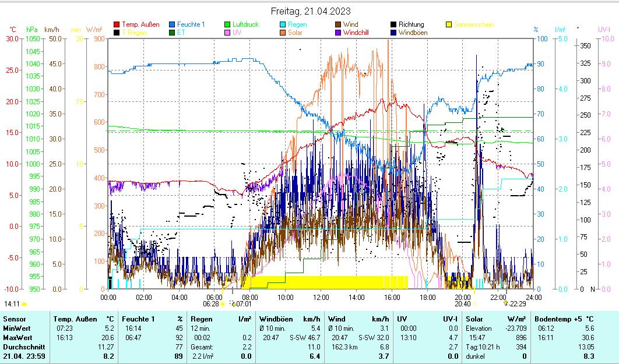Click the blue Feuchte 1 legend square
The width and height of the screenshot is (619, 364).
[x=173, y=24]
